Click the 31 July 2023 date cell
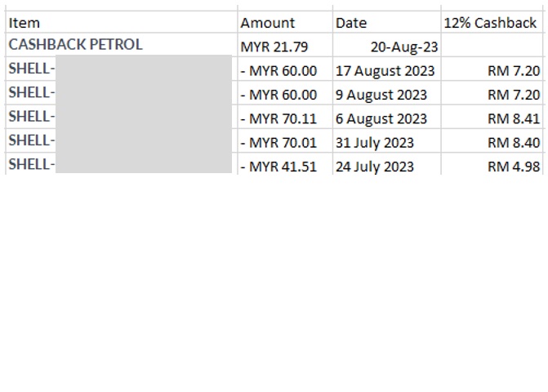The height and width of the screenshot is (392, 548). coord(387,140)
